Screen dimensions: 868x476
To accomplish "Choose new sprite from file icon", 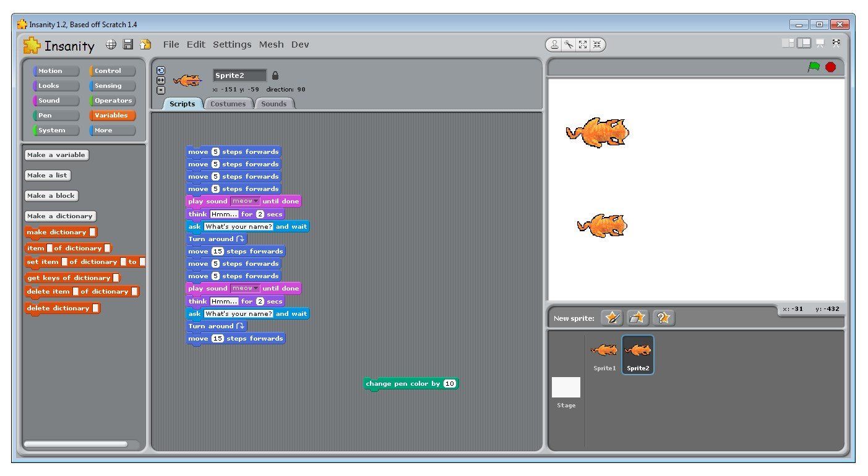I will pyautogui.click(x=637, y=318).
